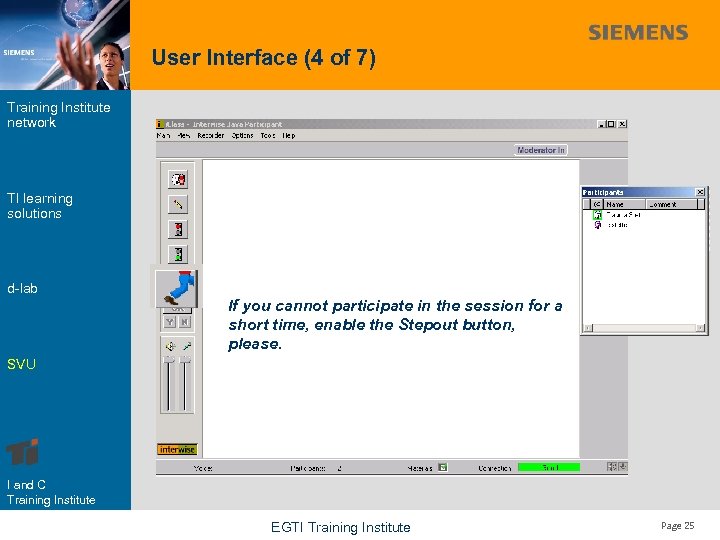Click the << collapse column header in Participants
Screen dimensions: 720x540
(x=596, y=204)
